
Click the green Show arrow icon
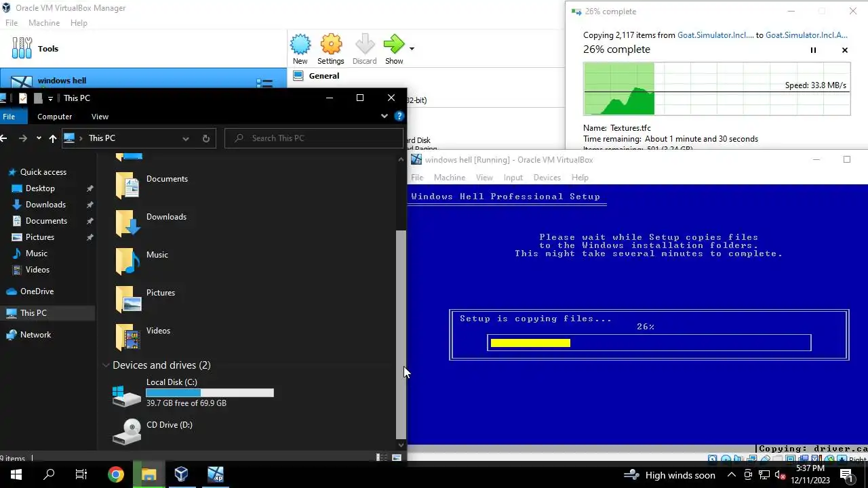coord(393,45)
